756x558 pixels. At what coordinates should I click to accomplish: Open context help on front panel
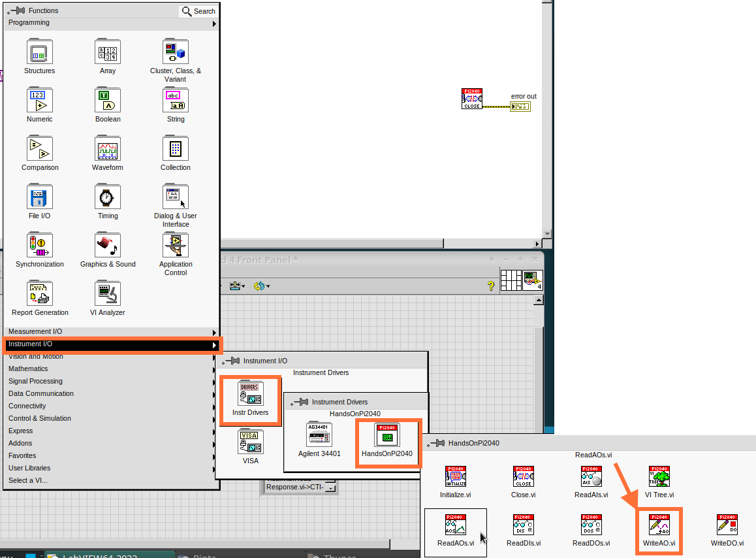pos(491,286)
